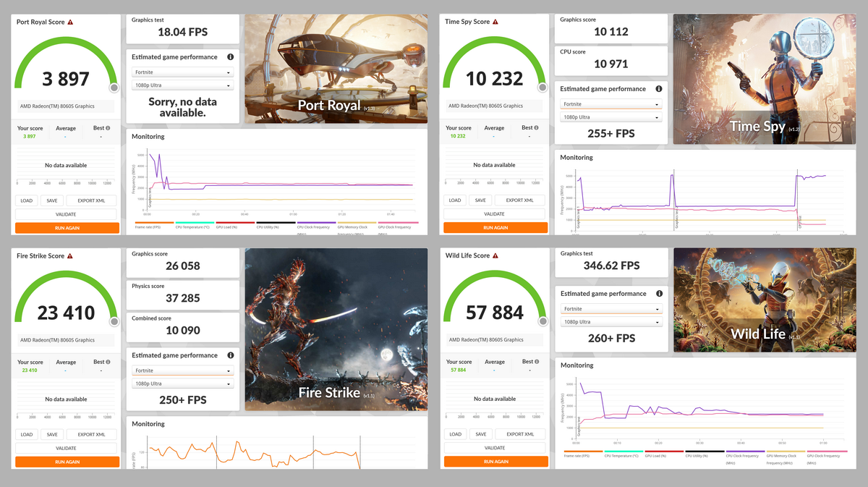The height and width of the screenshot is (487, 868).
Task: Click the Port Royal spaceship thumbnail
Action: coord(336,69)
